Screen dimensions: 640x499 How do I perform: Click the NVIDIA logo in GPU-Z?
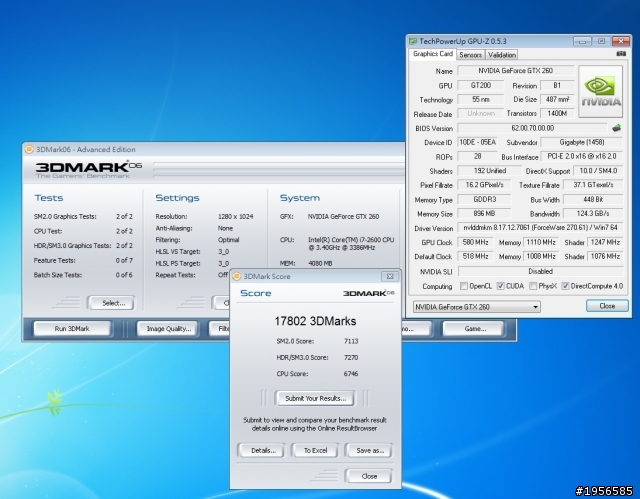(601, 91)
